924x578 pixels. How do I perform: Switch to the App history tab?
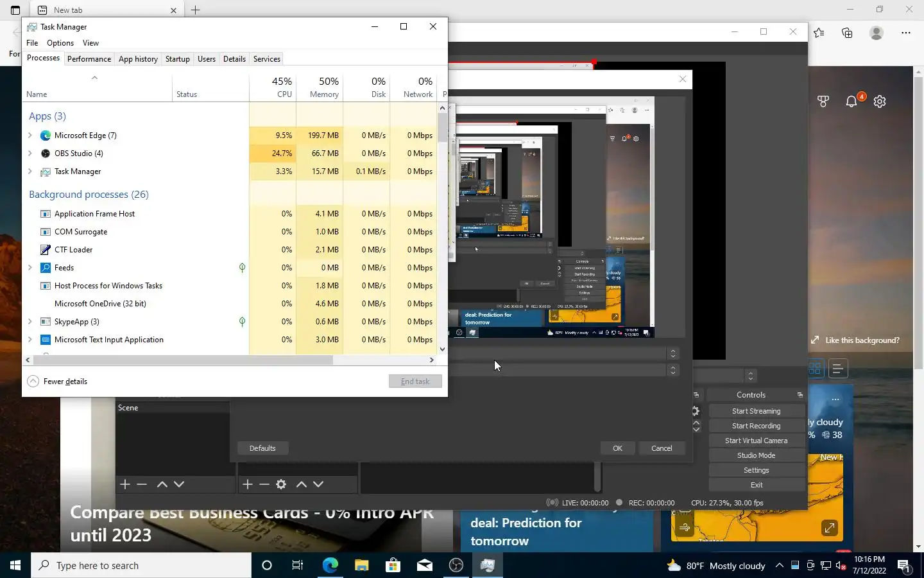pos(138,58)
